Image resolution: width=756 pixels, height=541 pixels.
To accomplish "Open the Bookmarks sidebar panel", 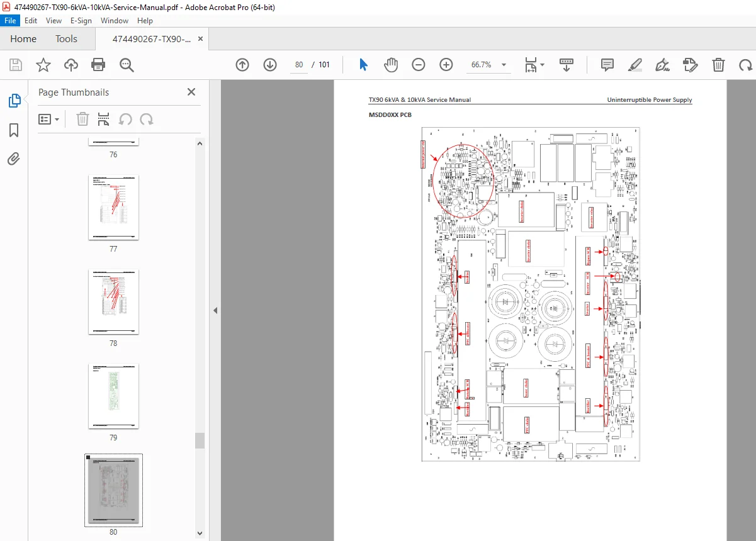I will click(14, 130).
